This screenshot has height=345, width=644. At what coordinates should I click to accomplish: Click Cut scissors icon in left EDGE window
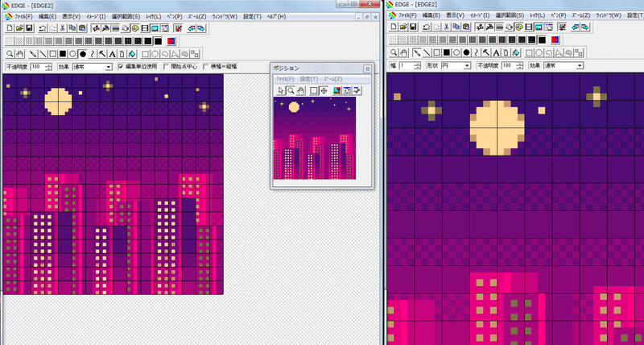coord(63,27)
